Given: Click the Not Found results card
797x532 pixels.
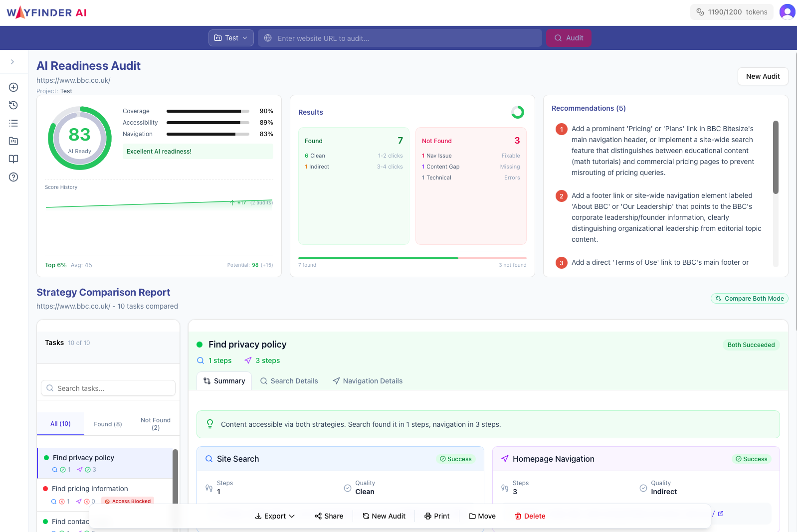Looking at the screenshot, I should pyautogui.click(x=471, y=186).
